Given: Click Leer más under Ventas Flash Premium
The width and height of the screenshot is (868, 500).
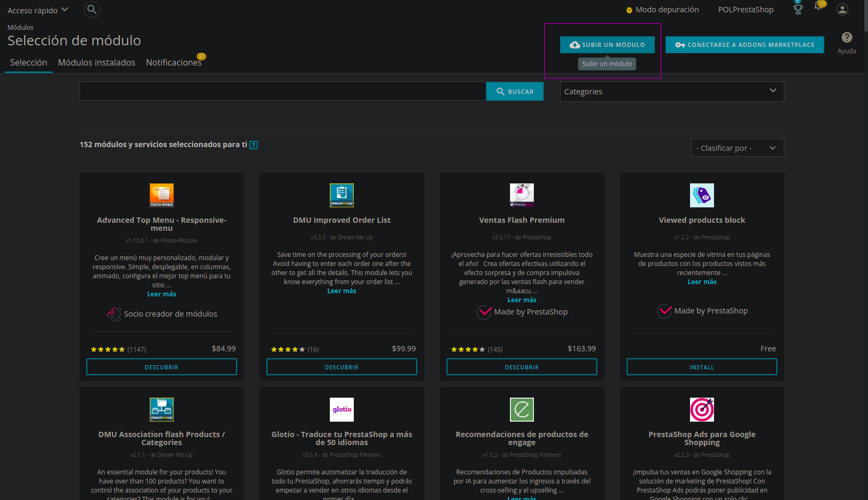Looking at the screenshot, I should pyautogui.click(x=522, y=300).
